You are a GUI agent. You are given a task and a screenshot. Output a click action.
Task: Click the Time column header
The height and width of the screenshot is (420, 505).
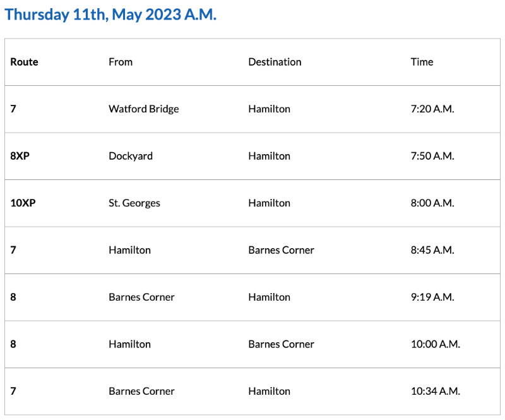tap(422, 62)
